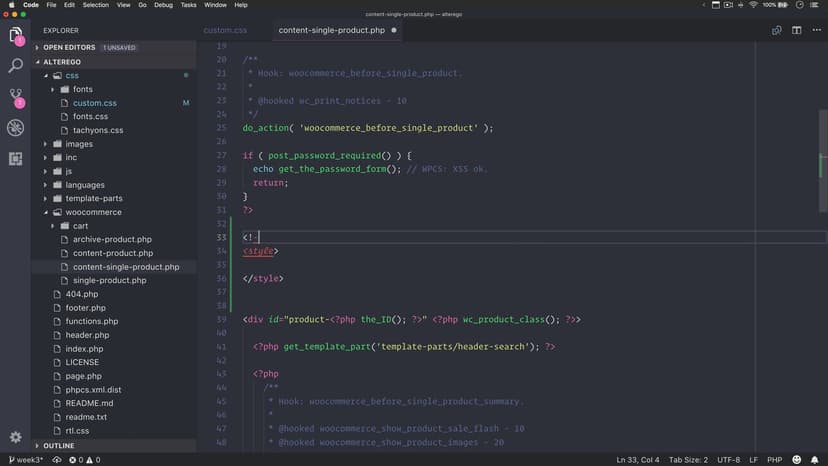Open the Selection menu

pyautogui.click(x=96, y=5)
